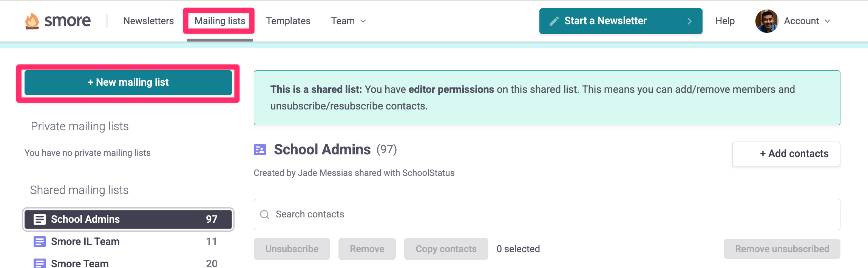The width and height of the screenshot is (868, 268).
Task: Expand the Team dropdown menu
Action: tap(348, 21)
